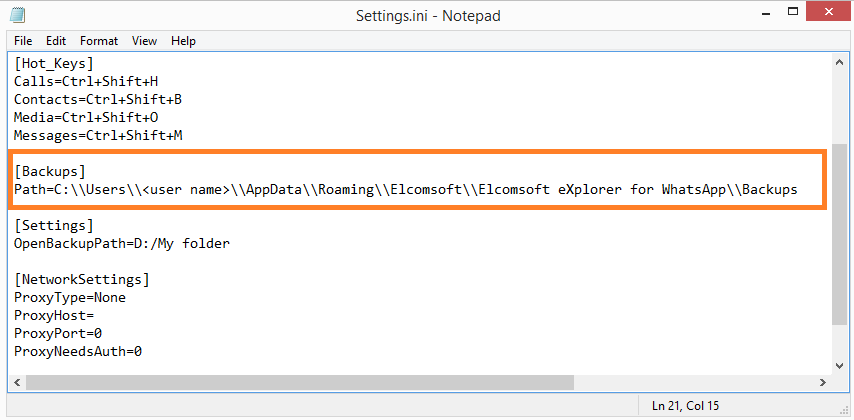Open the Format menu

(99, 41)
